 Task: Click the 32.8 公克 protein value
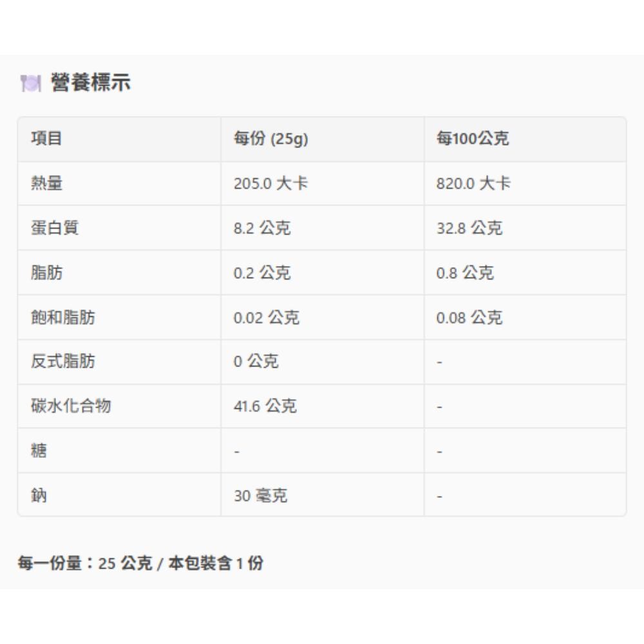469,228
